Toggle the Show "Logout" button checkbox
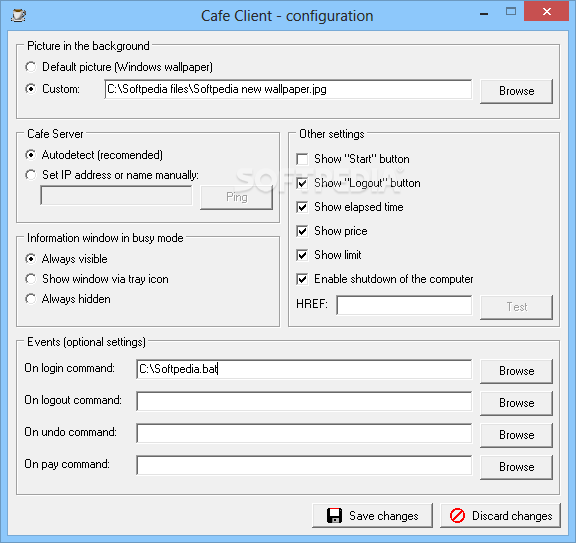 click(x=302, y=183)
